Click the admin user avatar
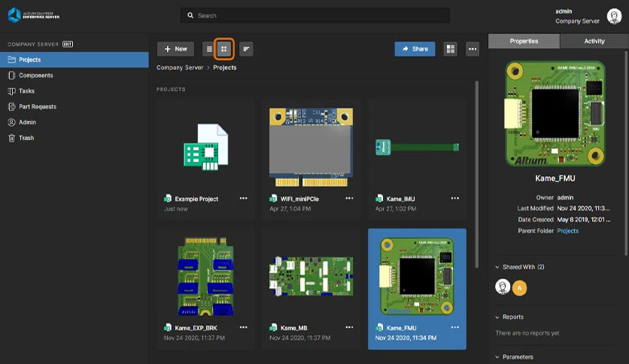 [614, 17]
